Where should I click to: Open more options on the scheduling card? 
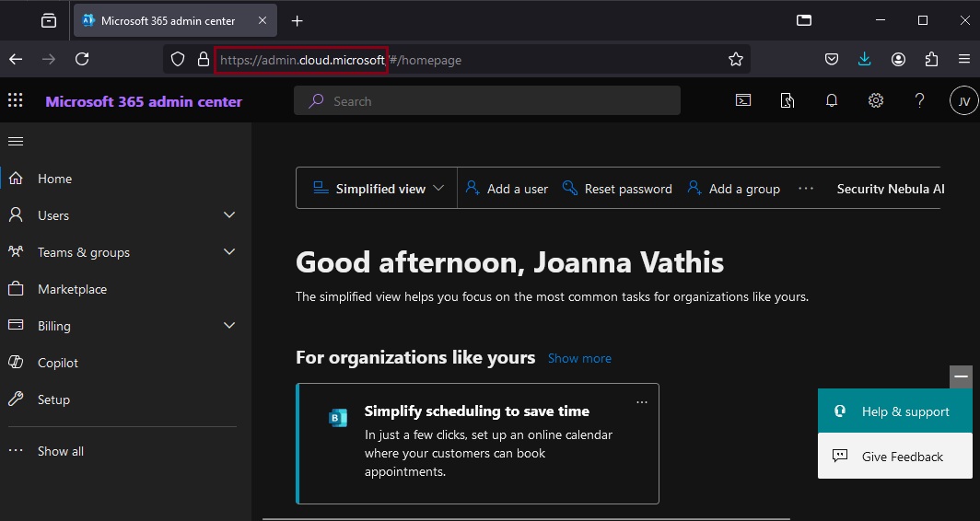(642, 402)
